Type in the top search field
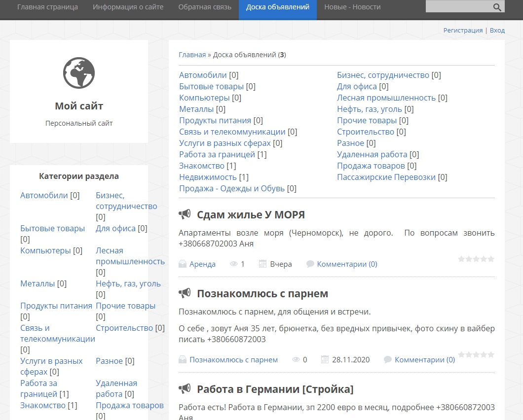523x420 pixels. click(458, 7)
